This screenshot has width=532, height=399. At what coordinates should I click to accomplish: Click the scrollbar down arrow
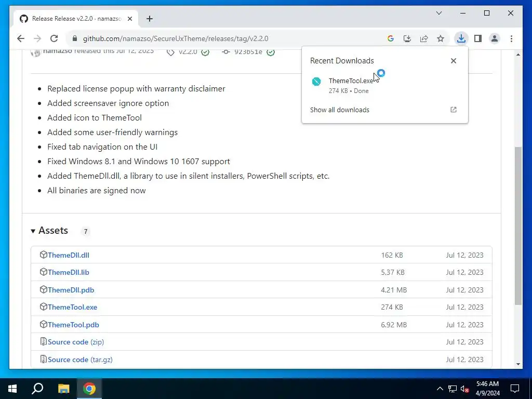click(518, 364)
